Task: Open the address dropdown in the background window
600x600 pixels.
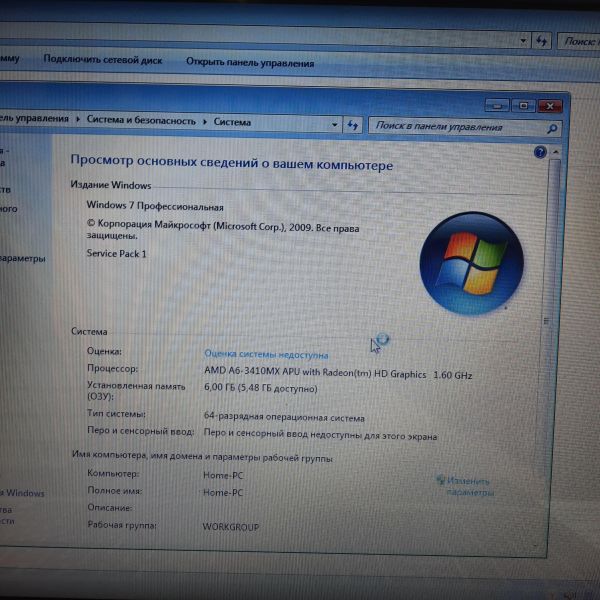Action: (x=523, y=40)
